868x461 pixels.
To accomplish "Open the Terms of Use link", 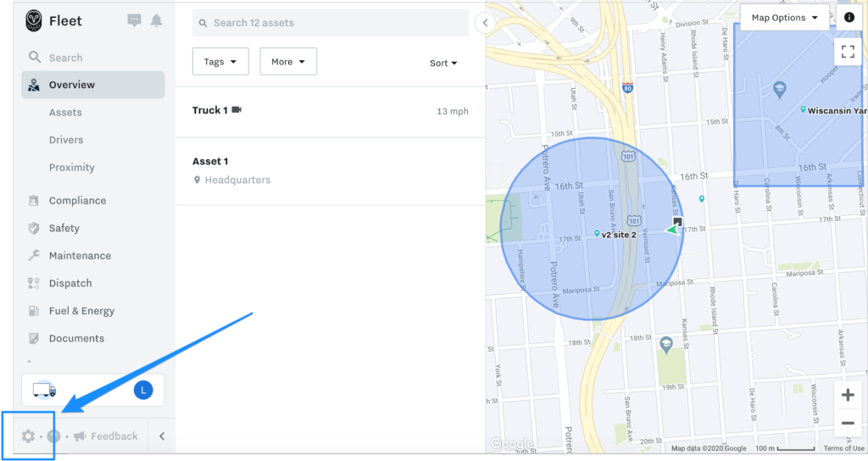I will tap(843, 448).
